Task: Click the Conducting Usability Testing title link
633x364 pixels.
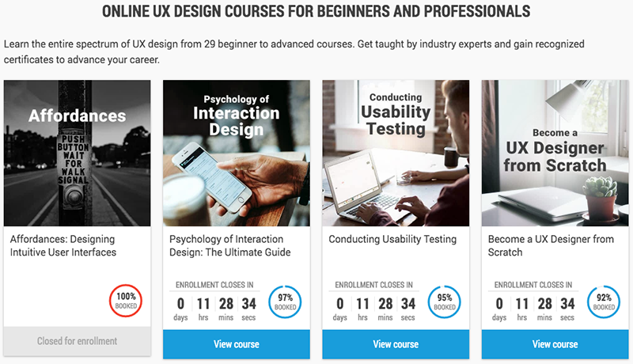Action: click(392, 239)
